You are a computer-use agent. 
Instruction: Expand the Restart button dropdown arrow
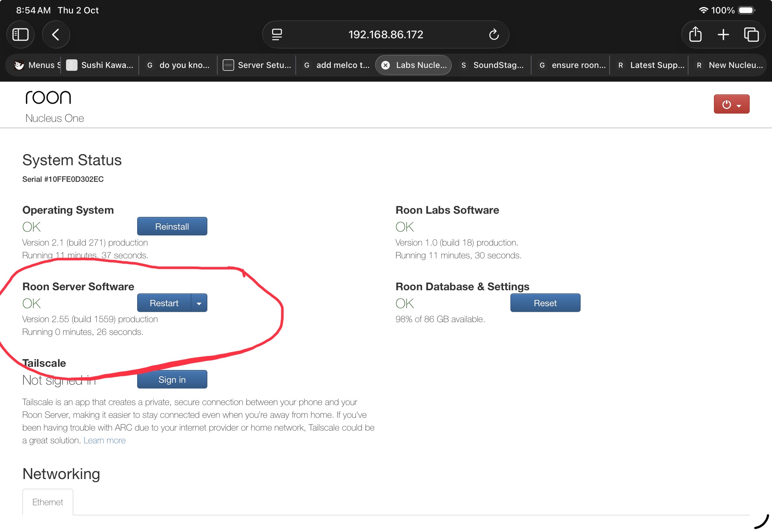(199, 303)
